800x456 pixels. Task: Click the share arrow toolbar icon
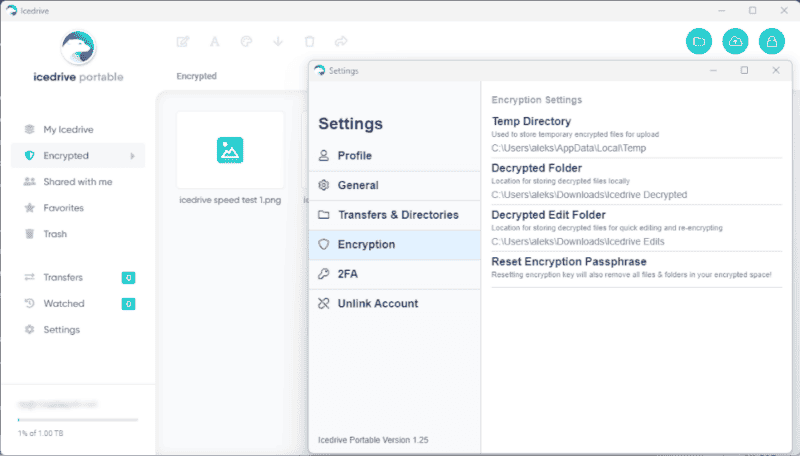341,41
